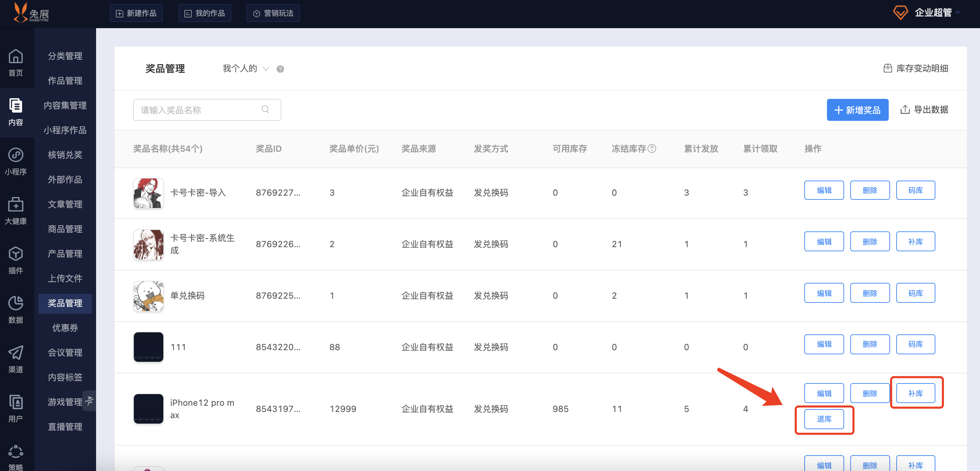Select the 内容 content sidebar icon

pos(15,112)
